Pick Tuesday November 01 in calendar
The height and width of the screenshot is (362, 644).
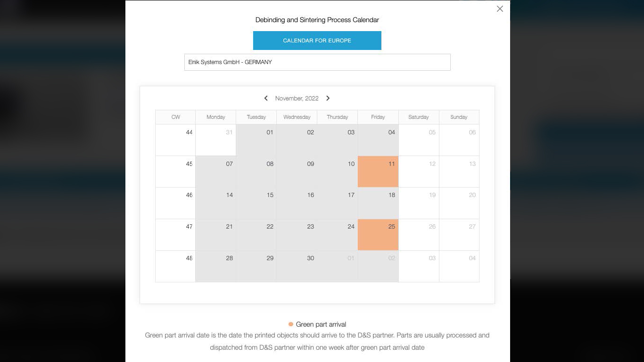(x=256, y=140)
